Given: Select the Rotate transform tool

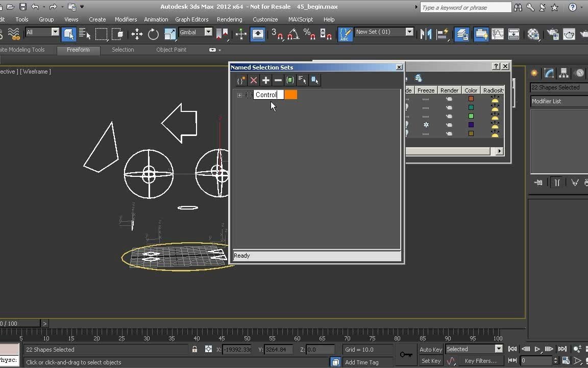Looking at the screenshot, I should (x=153, y=34).
